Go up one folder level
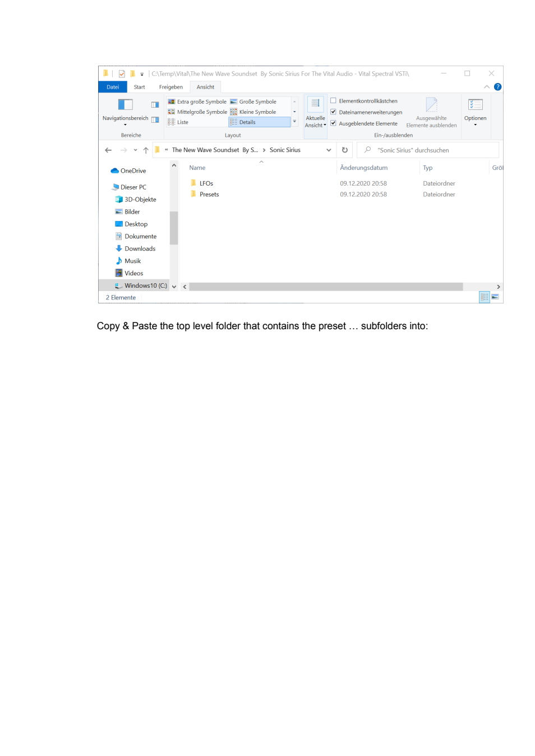535x756 pixels. 146,150
